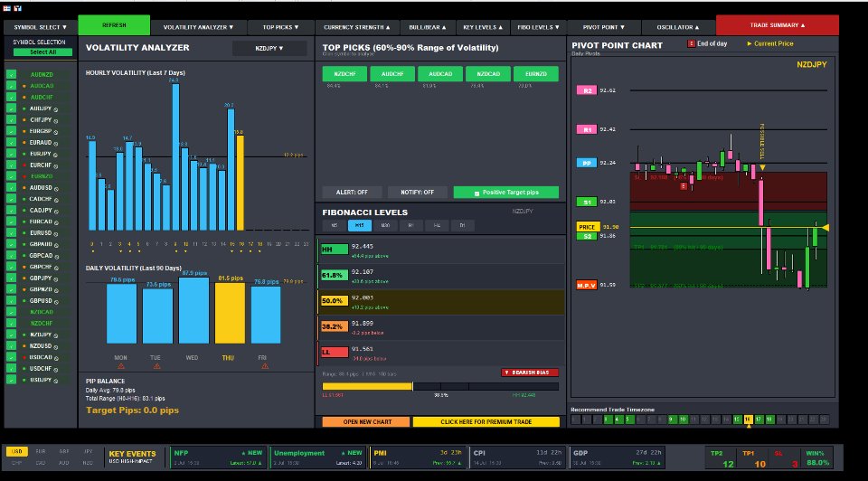This screenshot has width=868, height=481.
Task: Select highlighted timezone hour 16 box
Action: 748,420
